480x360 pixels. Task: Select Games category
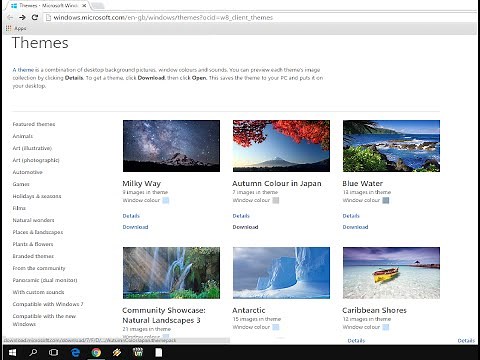pyautogui.click(x=21, y=184)
